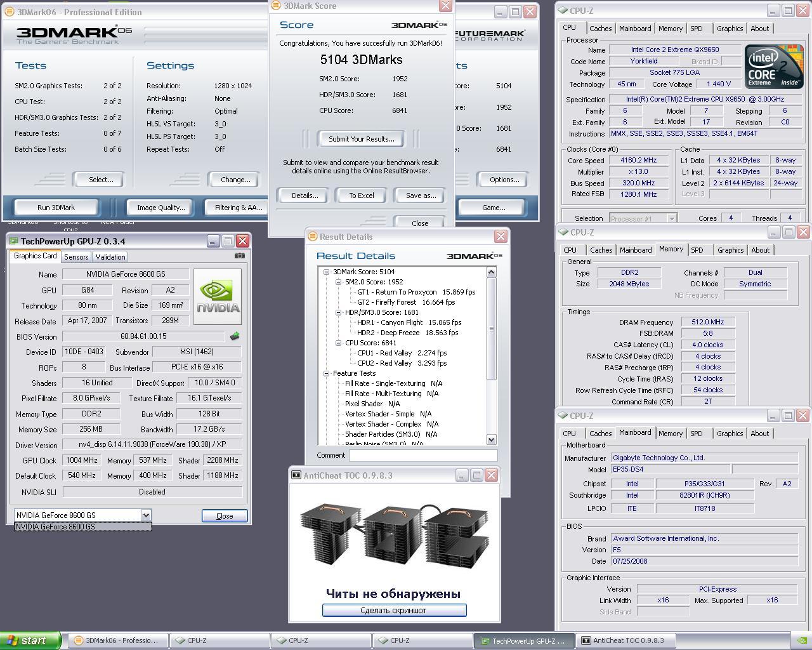Click the Close button in 3DMark Score window
This screenshot has width=812, height=650.
pos(420,223)
